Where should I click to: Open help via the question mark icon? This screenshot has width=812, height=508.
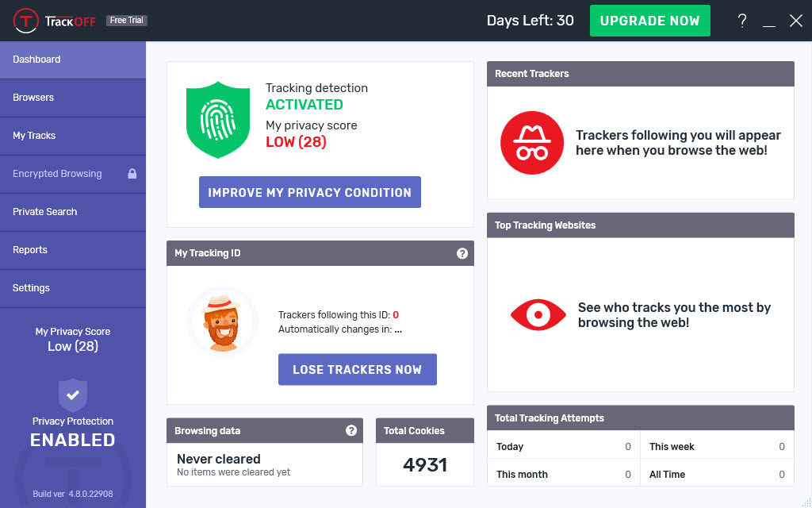[x=742, y=21]
